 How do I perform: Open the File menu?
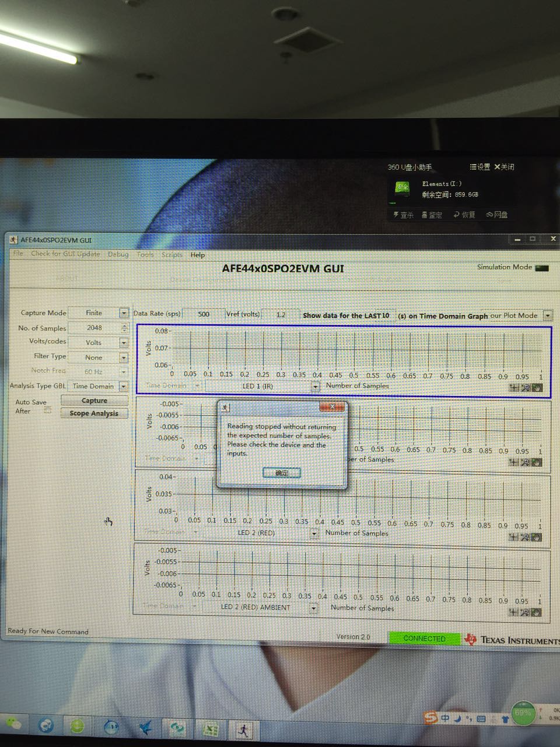tap(18, 253)
